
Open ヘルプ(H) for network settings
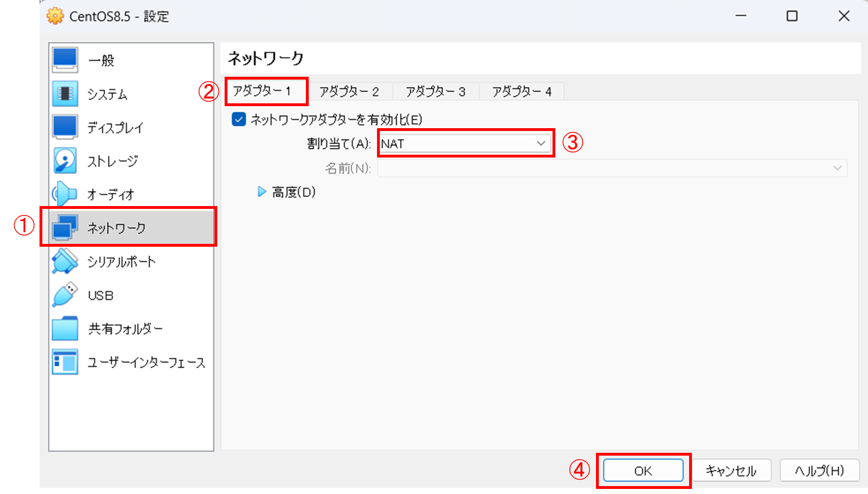pos(819,470)
